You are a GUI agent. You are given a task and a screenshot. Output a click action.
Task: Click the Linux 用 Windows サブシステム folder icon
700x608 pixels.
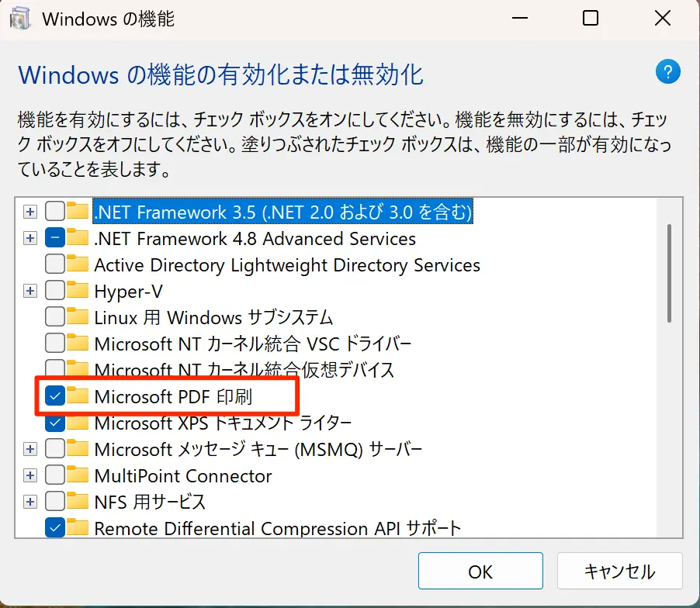(78, 316)
